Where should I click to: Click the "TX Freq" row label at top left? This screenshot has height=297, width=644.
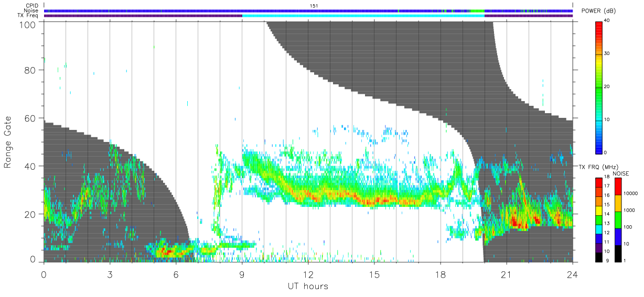[28, 15]
